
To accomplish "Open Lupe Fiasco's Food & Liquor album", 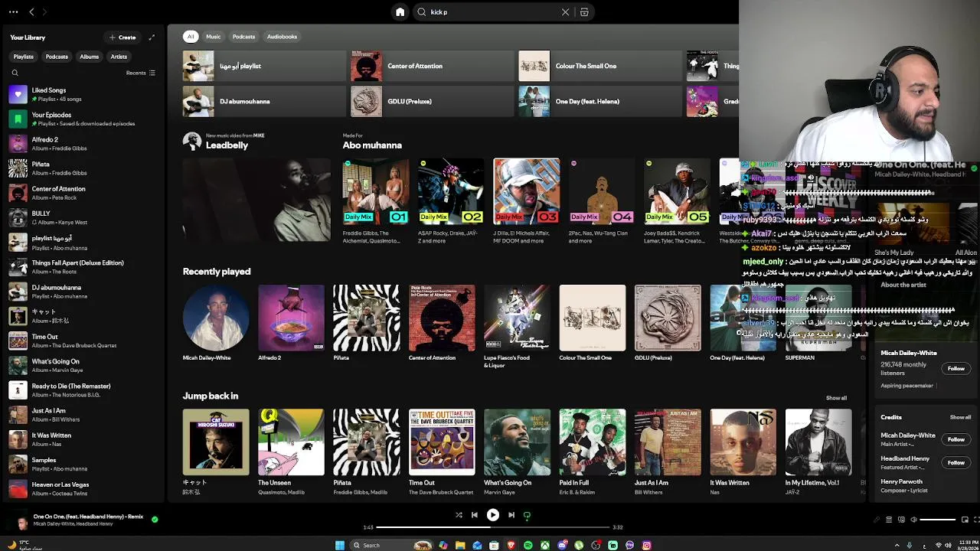I will pyautogui.click(x=517, y=318).
